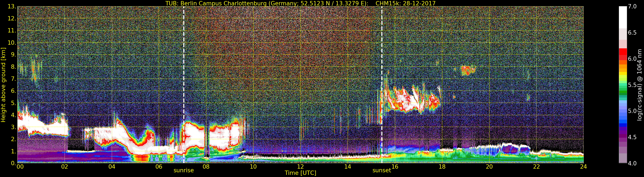Click the height axis tick label '3.'
This screenshot has height=177, width=644.
(13, 127)
